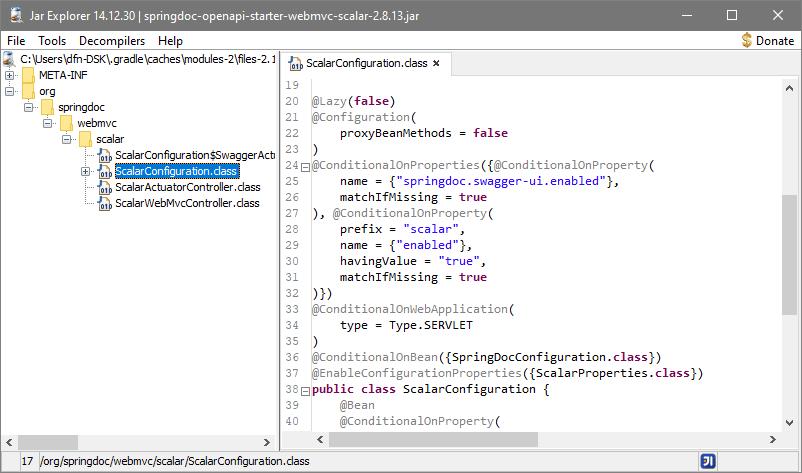Select the webmvc tree row label
The height and width of the screenshot is (473, 802).
97,123
